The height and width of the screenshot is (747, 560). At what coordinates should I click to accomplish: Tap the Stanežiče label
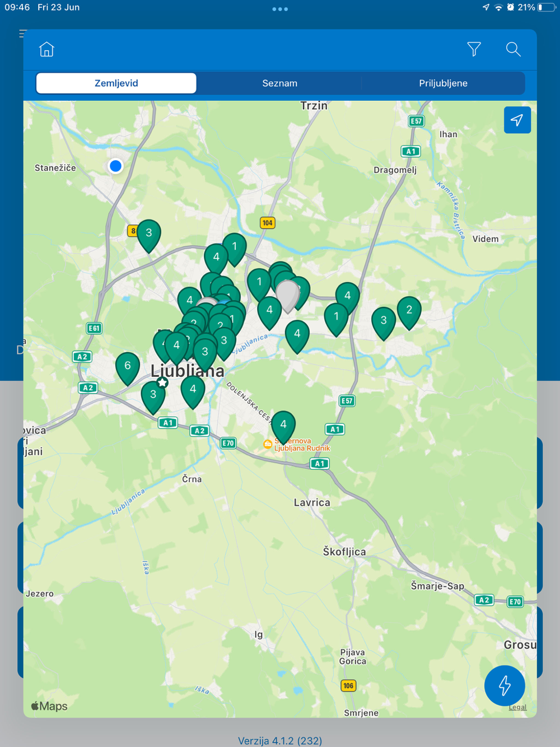tap(55, 167)
